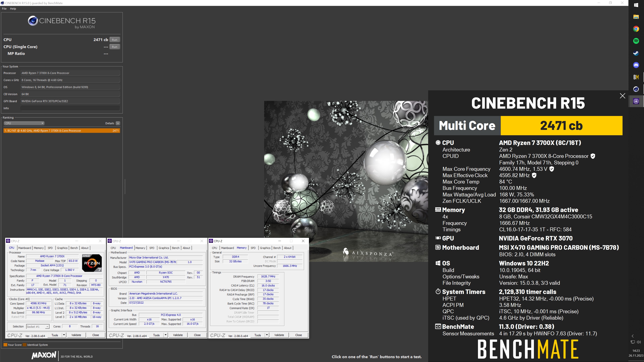644x362 pixels.
Task: Switch to CPU-Z taskbar icon
Action: [636, 101]
